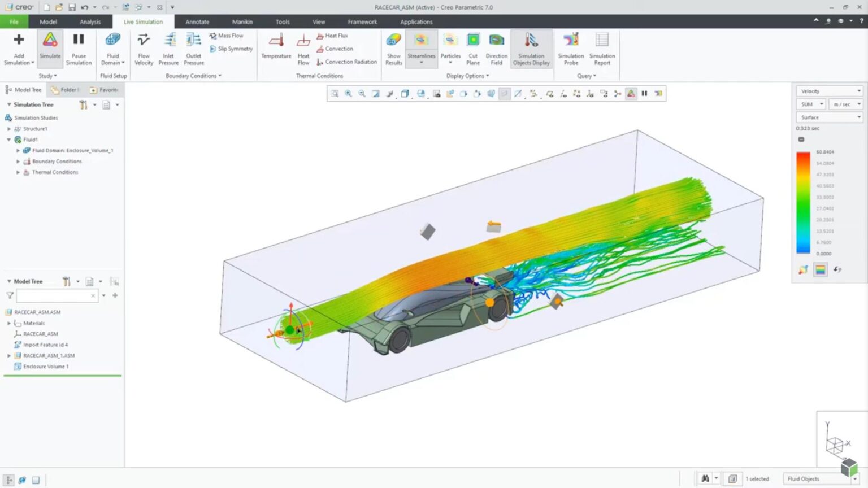This screenshot has height=488, width=868.
Task: Create a Simulation Report
Action: (601, 48)
